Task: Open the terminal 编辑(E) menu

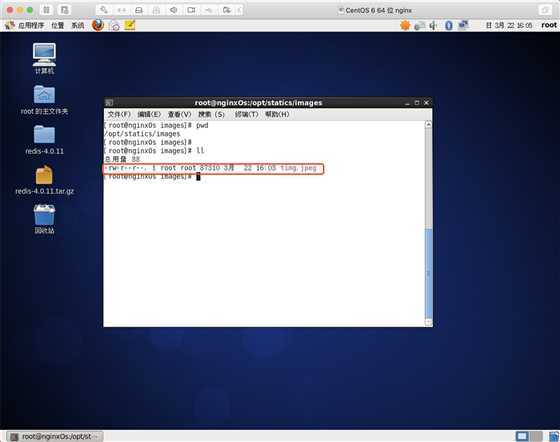Action: (x=149, y=114)
